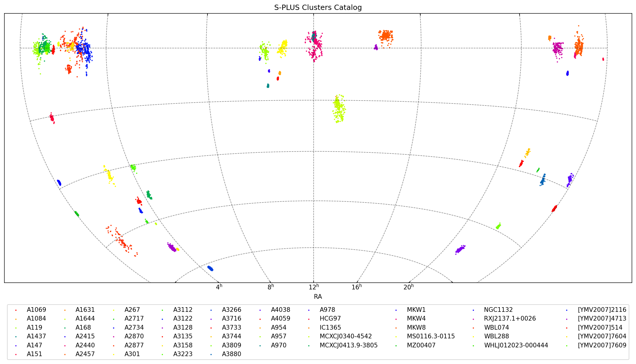Select the A1069 legend entry
This screenshot has height=364, width=636.
point(36,310)
